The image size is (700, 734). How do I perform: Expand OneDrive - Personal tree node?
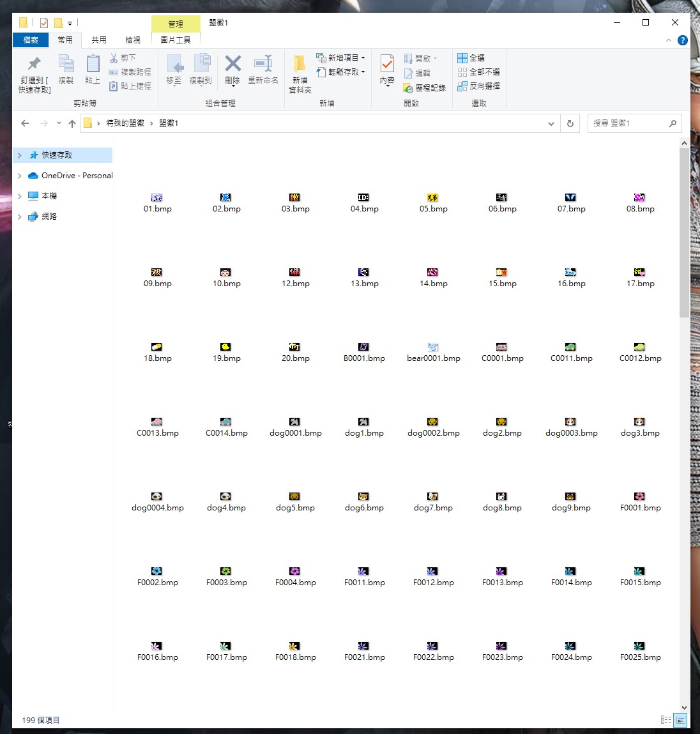pos(20,176)
